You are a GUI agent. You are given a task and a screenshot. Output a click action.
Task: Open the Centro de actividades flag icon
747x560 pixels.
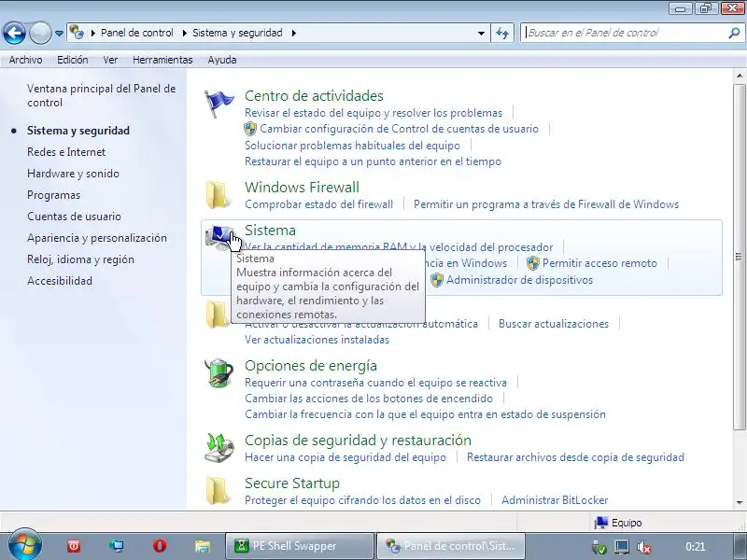(218, 104)
